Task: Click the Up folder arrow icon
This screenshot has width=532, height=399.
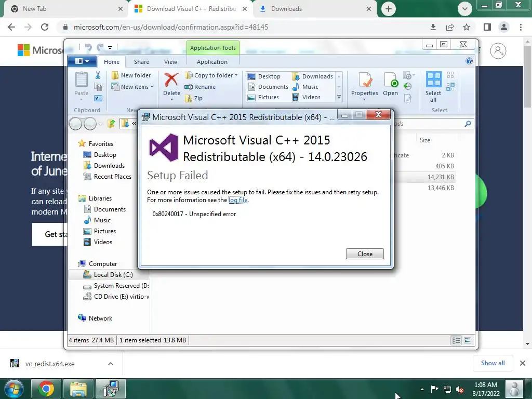Action: [111, 124]
